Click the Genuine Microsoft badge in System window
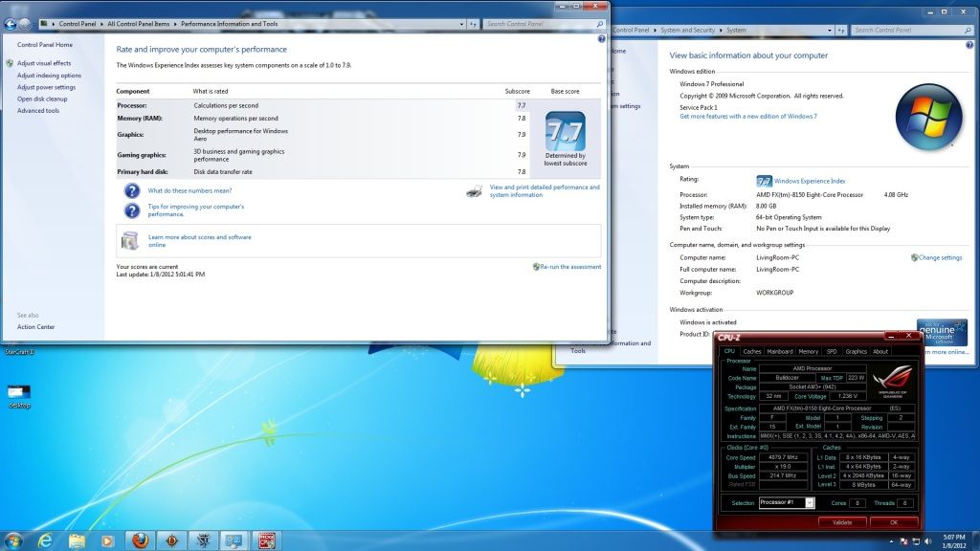The width and height of the screenshot is (980, 551). (942, 332)
